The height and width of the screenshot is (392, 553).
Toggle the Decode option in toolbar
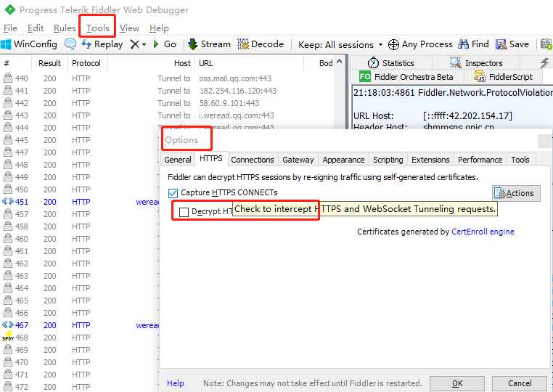261,44
